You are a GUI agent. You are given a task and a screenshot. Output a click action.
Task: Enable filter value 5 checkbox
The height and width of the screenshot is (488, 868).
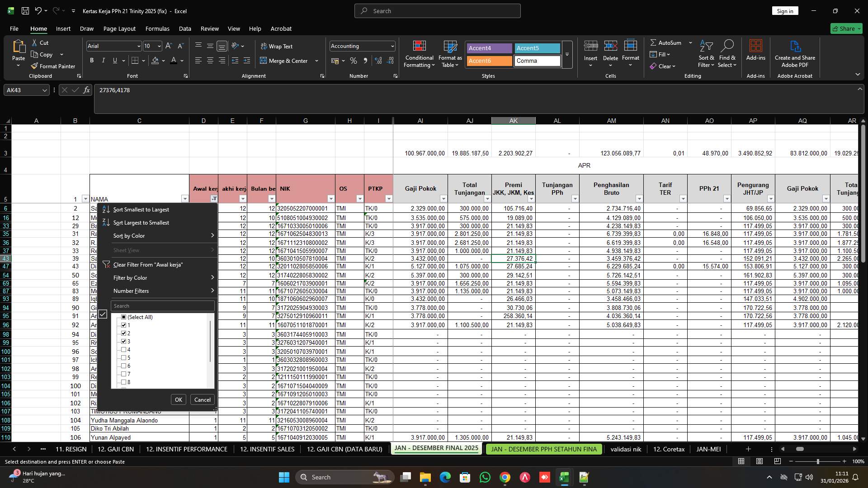pyautogui.click(x=124, y=357)
